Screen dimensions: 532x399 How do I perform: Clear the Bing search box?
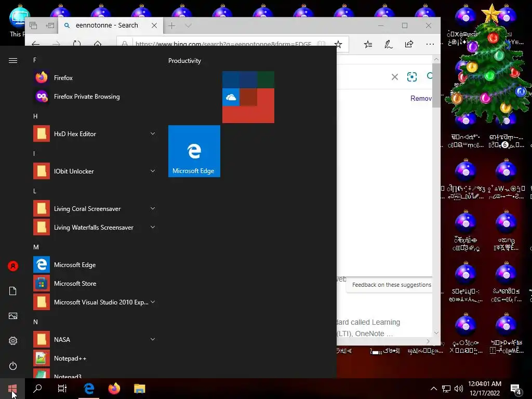coord(395,77)
